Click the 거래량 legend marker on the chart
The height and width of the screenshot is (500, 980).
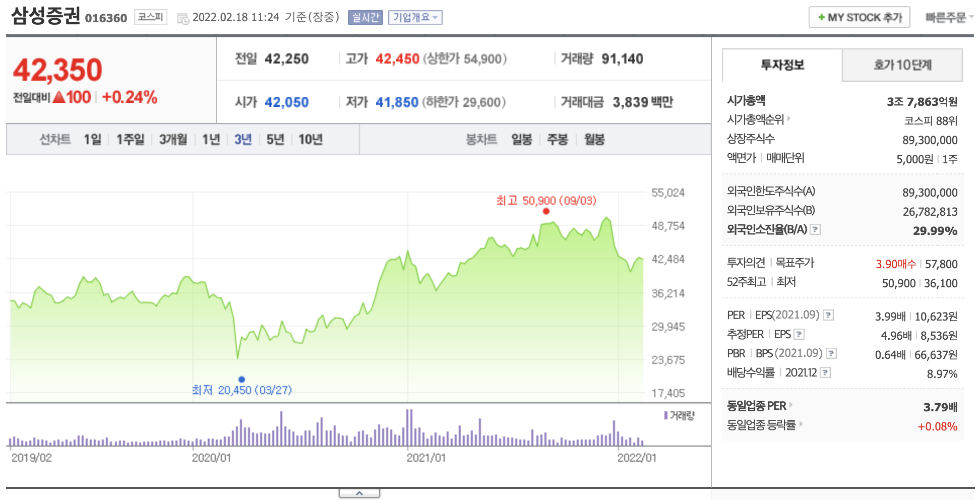pyautogui.click(x=666, y=415)
